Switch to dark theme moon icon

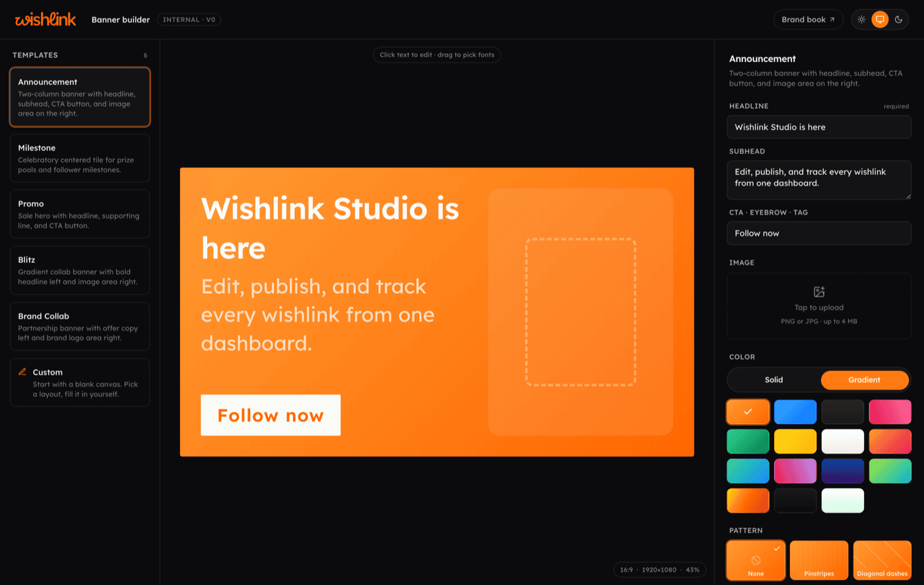(x=898, y=20)
